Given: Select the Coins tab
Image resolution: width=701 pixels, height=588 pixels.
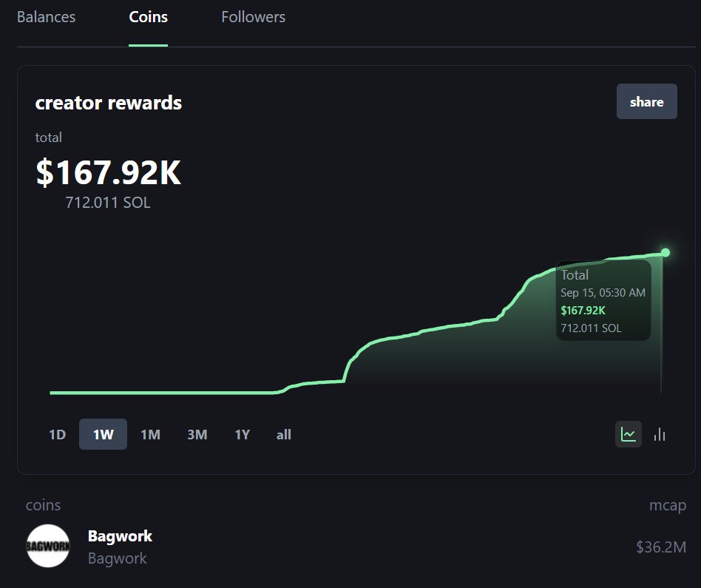Looking at the screenshot, I should [x=148, y=17].
